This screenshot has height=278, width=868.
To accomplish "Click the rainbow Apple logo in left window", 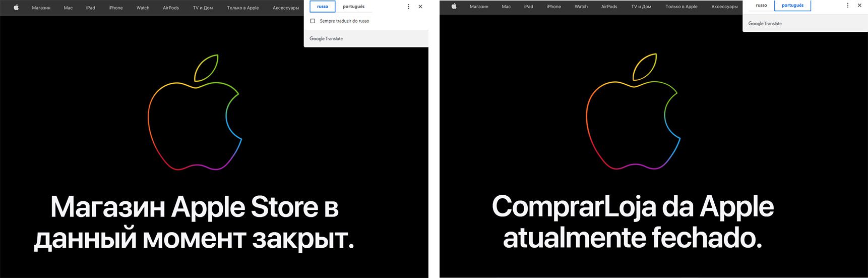I will [195, 112].
